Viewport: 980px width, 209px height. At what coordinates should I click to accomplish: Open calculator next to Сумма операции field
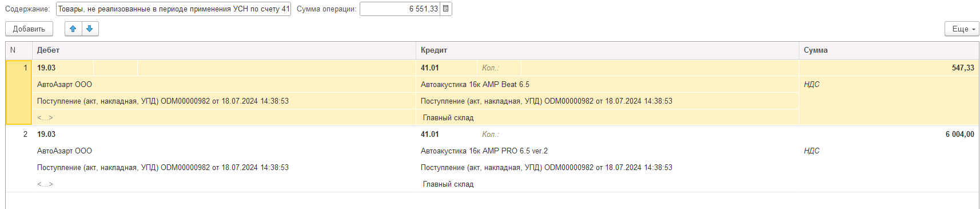[x=446, y=9]
